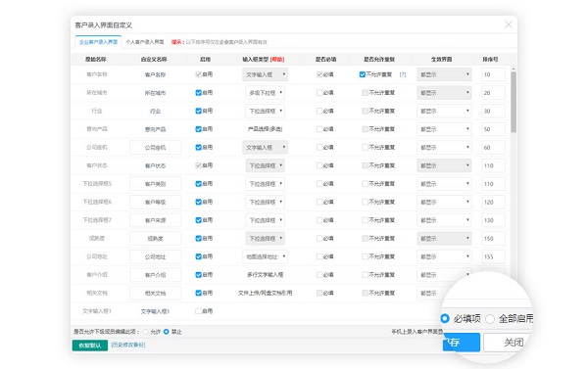Open input type dropdown for 所在城市 row
Screen dimensions: 588x369
coord(265,93)
